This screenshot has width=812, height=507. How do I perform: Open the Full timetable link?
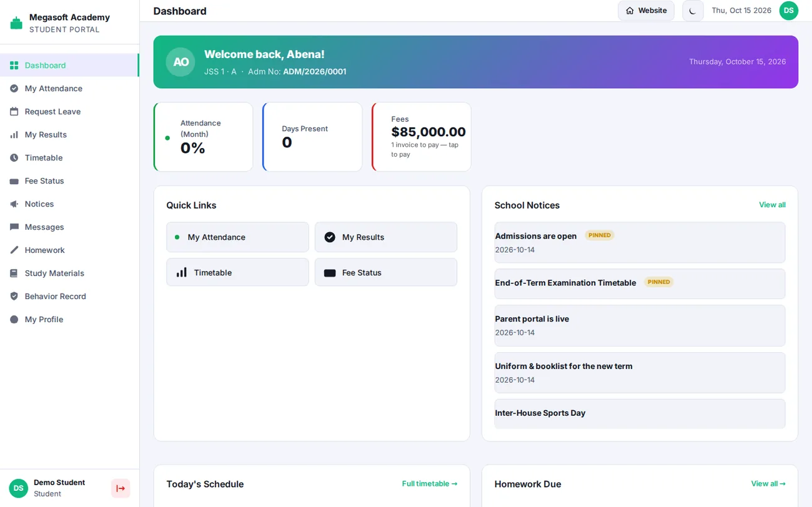(430, 484)
